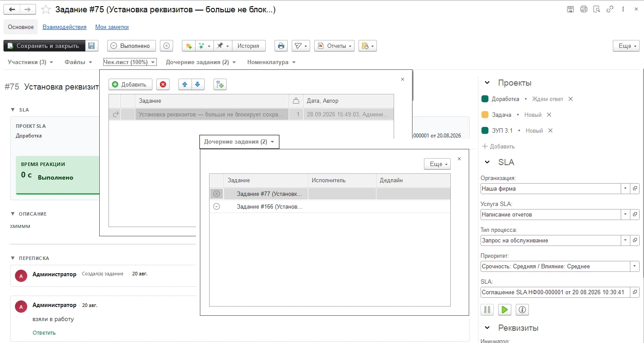Remove the Доработка project with its X
This screenshot has height=343, width=644.
tap(571, 99)
